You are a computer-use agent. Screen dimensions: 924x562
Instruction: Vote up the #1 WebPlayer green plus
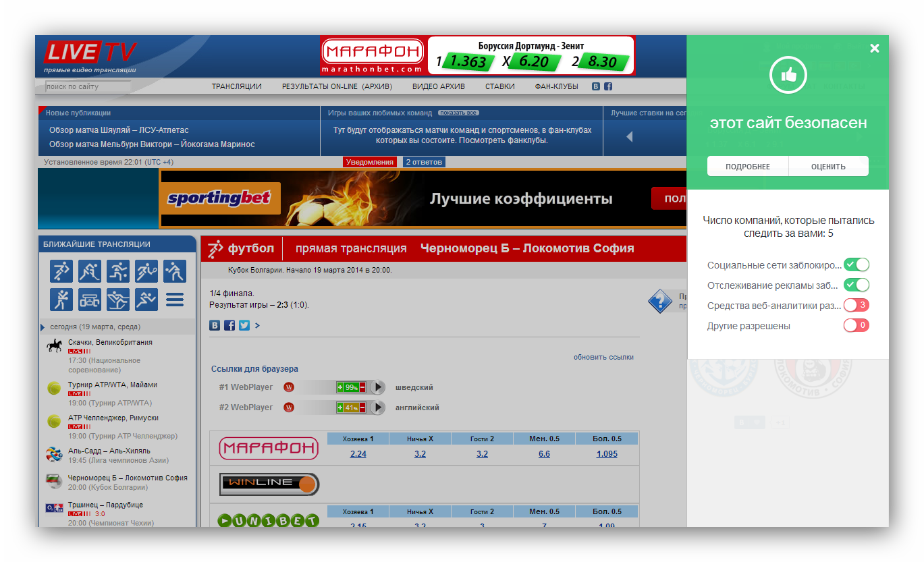click(340, 387)
